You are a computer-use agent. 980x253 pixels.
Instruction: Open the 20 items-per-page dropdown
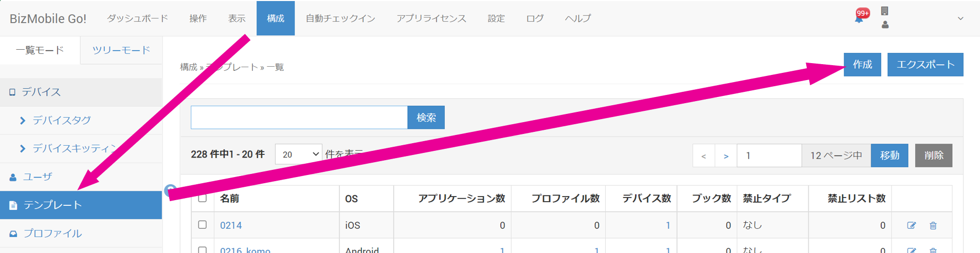[x=298, y=154]
